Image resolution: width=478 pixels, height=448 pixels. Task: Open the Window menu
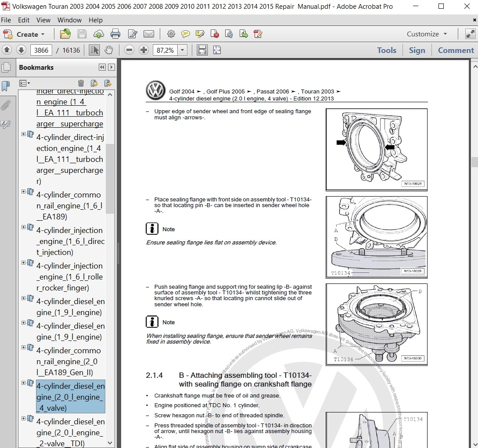[x=69, y=20]
